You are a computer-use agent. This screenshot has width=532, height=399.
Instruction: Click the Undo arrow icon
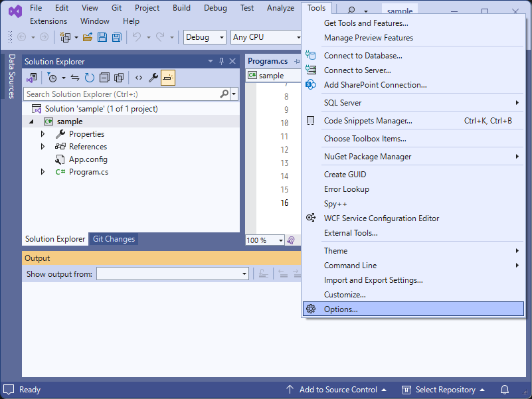(x=137, y=37)
